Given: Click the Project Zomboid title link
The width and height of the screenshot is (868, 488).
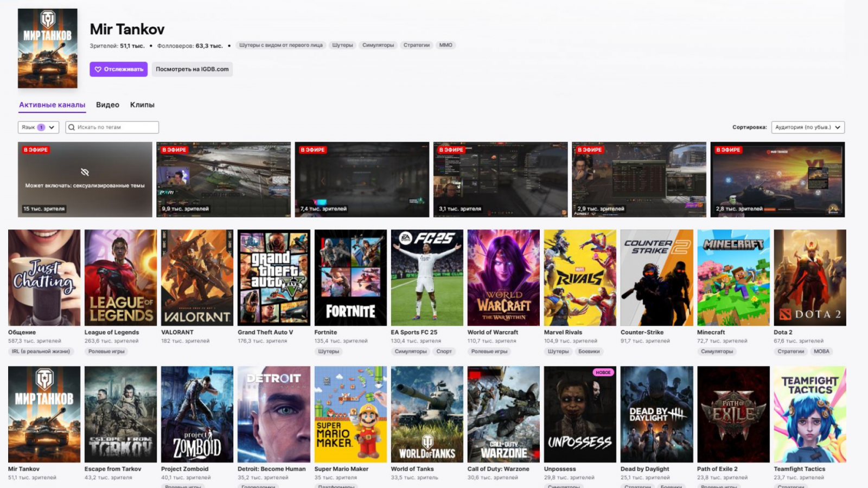Looking at the screenshot, I should 184,469.
